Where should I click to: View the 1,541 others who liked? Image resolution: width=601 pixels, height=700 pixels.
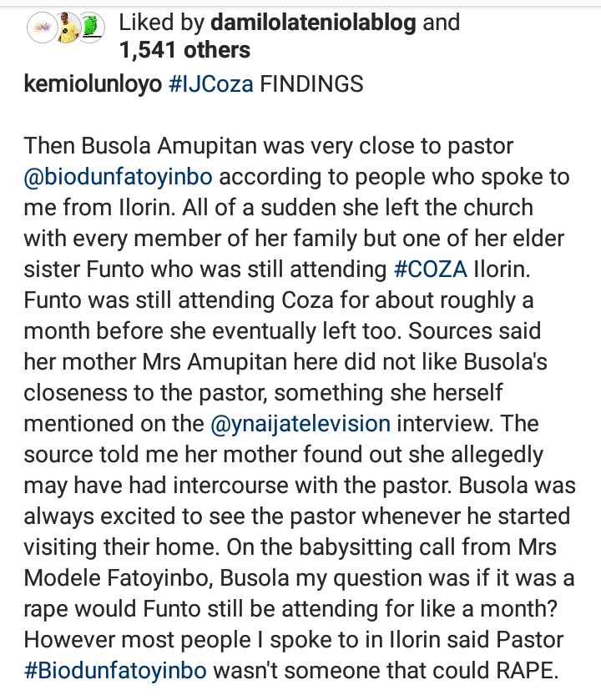tap(184, 50)
